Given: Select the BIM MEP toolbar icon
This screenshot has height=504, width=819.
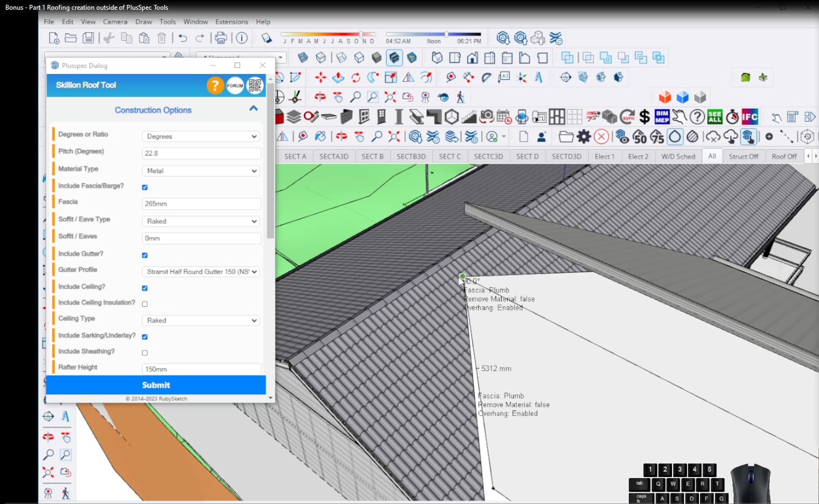Looking at the screenshot, I should 662,117.
